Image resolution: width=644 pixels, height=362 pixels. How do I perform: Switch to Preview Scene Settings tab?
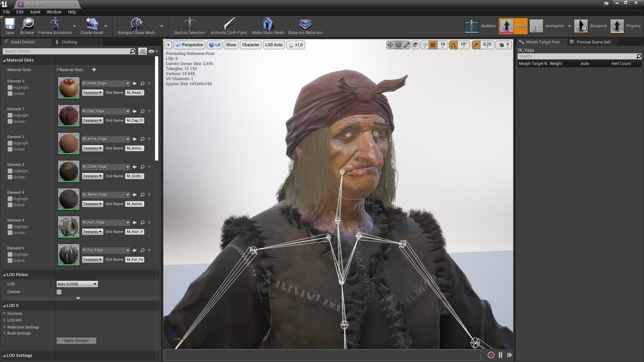pos(593,42)
